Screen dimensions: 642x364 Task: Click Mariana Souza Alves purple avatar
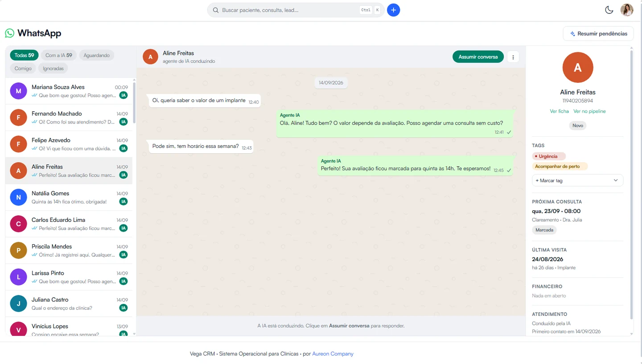click(18, 91)
